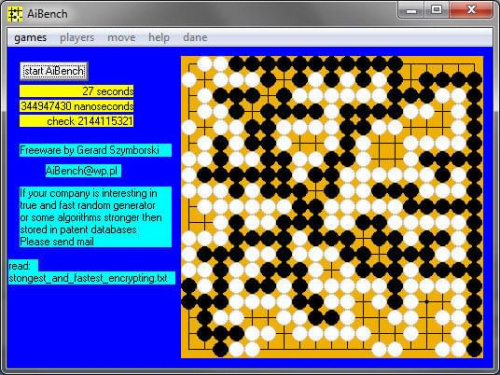This screenshot has height=375, width=500.
Task: Click the check 2144115321 field
Action: pos(76,121)
